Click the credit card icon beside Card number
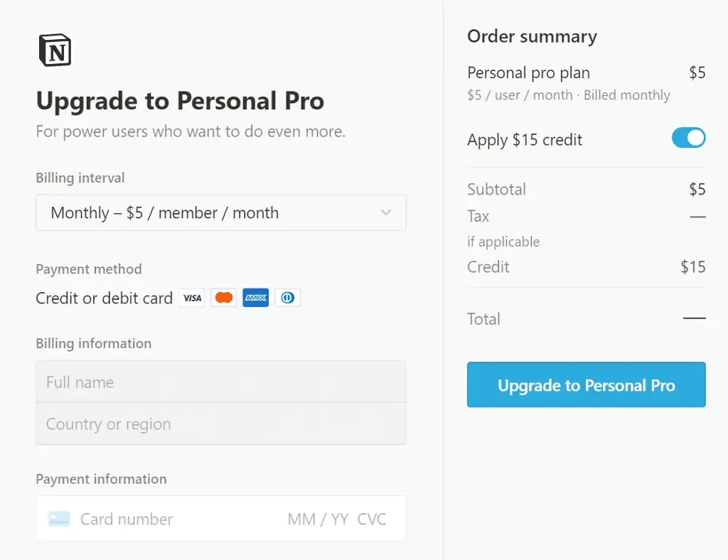Image resolution: width=728 pixels, height=560 pixels. tap(60, 519)
